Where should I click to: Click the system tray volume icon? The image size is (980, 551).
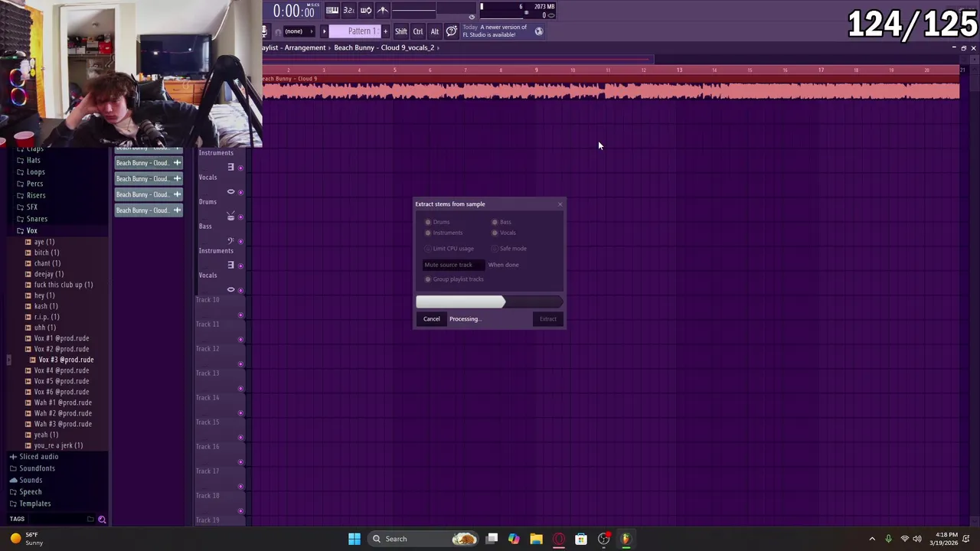pyautogui.click(x=917, y=539)
